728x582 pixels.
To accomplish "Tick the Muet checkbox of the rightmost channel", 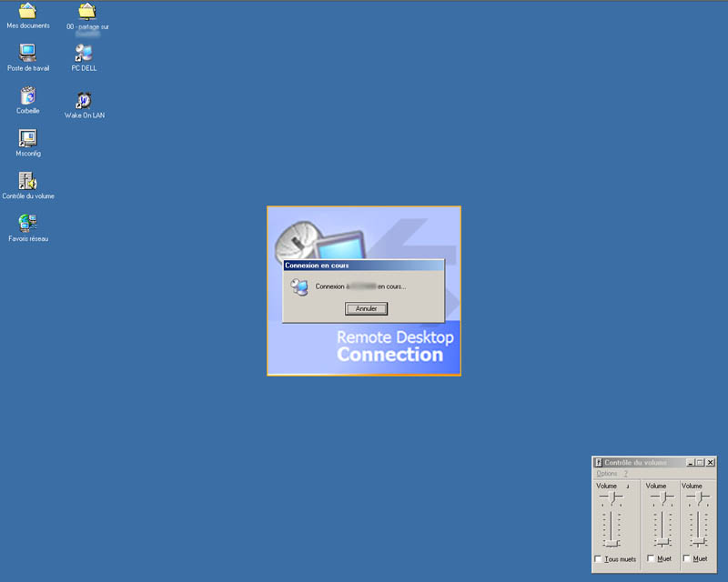I will 686,558.
